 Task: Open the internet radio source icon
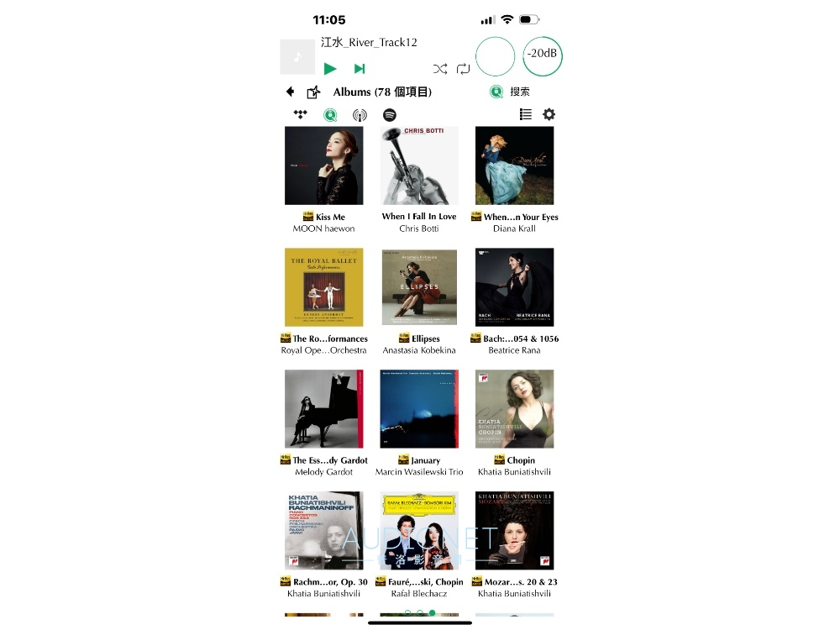pyautogui.click(x=360, y=114)
